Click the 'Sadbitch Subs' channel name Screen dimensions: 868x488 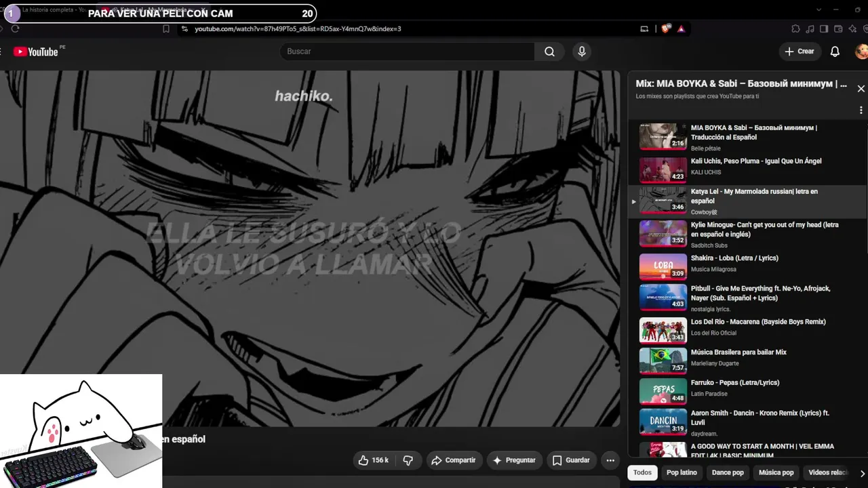[x=709, y=245]
